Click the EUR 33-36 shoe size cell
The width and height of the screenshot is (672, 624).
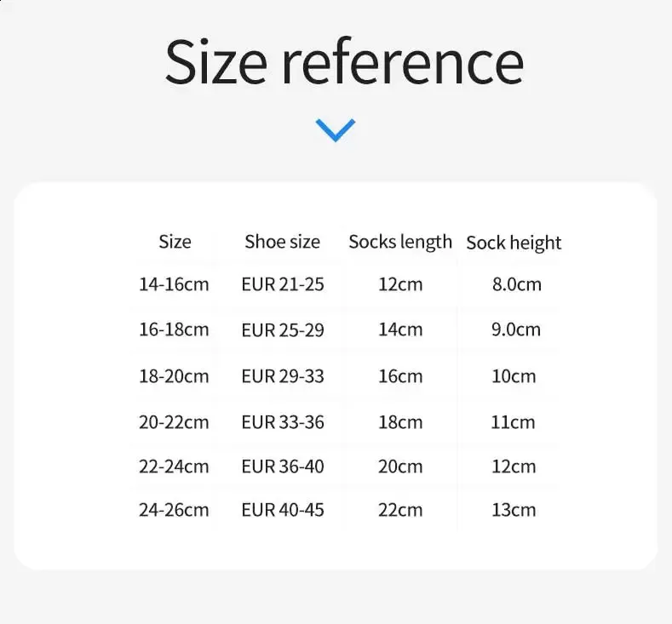pos(282,421)
